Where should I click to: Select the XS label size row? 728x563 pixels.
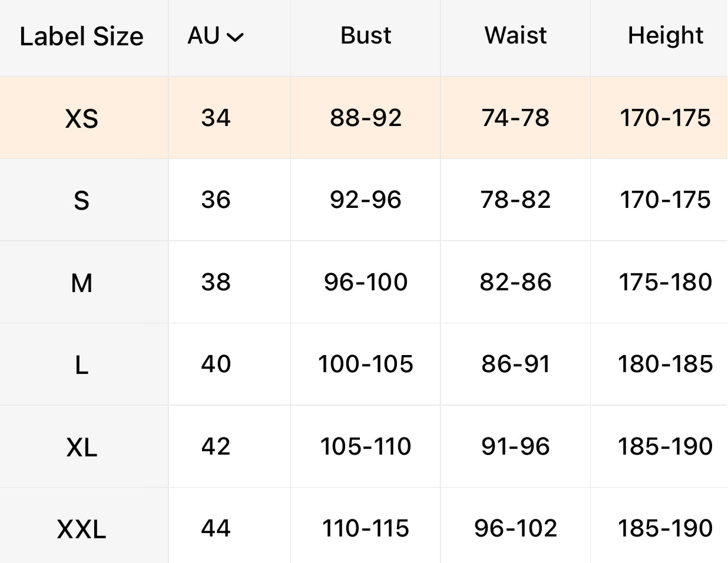(x=81, y=118)
